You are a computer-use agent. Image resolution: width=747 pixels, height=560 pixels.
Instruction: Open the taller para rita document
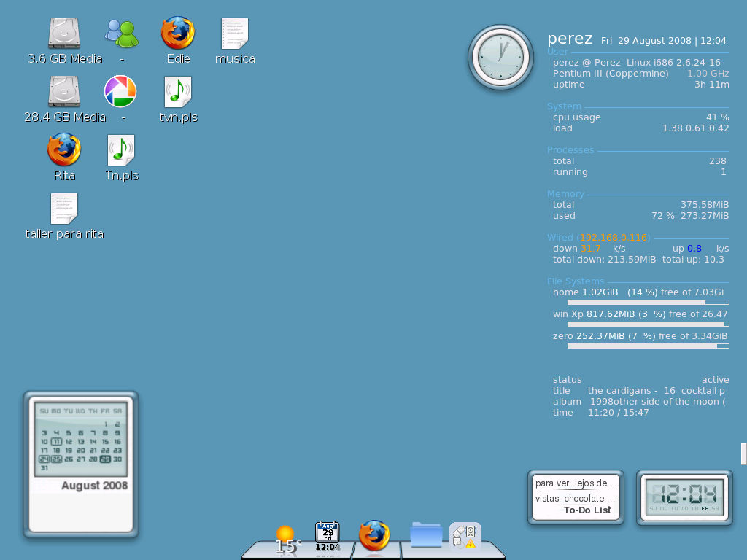pos(64,209)
